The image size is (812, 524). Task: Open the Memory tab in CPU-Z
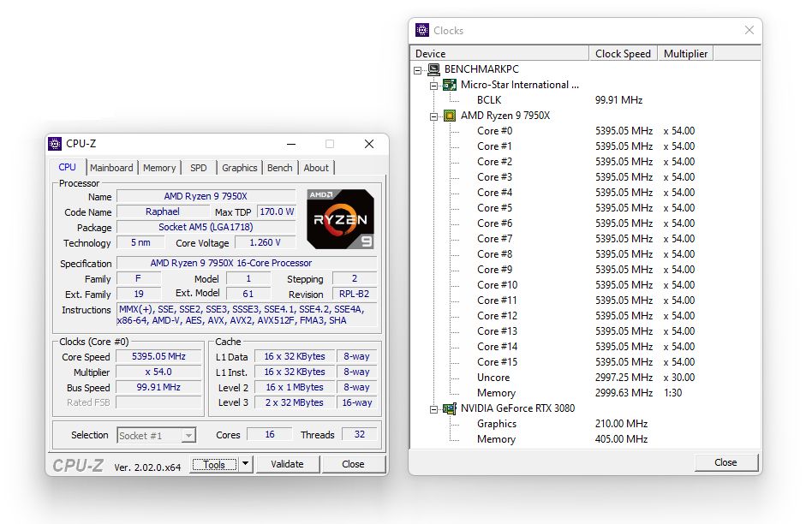[x=159, y=168]
